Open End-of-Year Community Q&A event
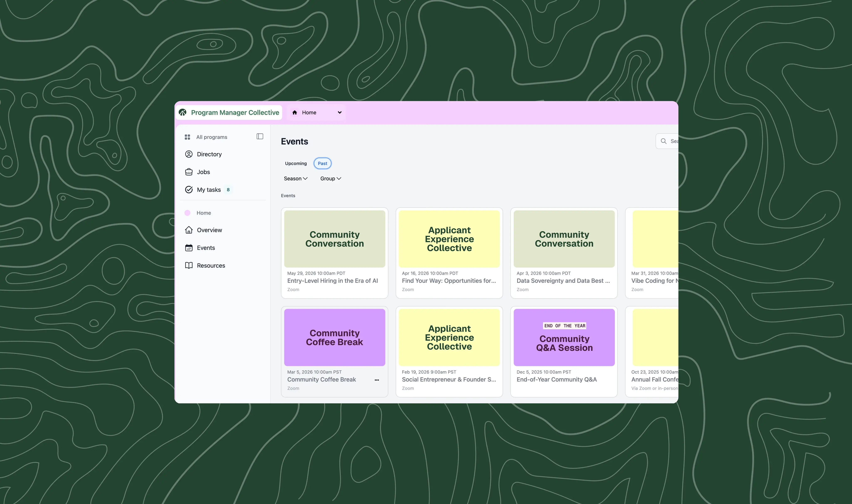The height and width of the screenshot is (504, 852). (557, 379)
